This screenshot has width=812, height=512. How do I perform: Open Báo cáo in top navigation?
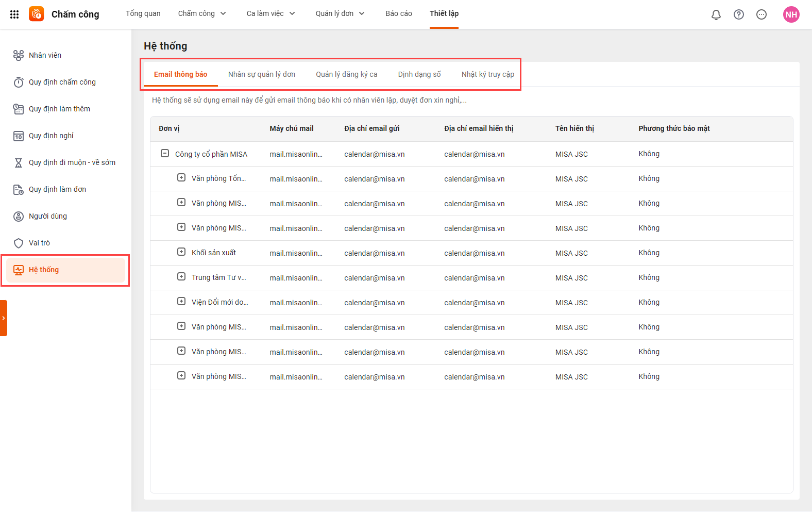click(x=399, y=13)
